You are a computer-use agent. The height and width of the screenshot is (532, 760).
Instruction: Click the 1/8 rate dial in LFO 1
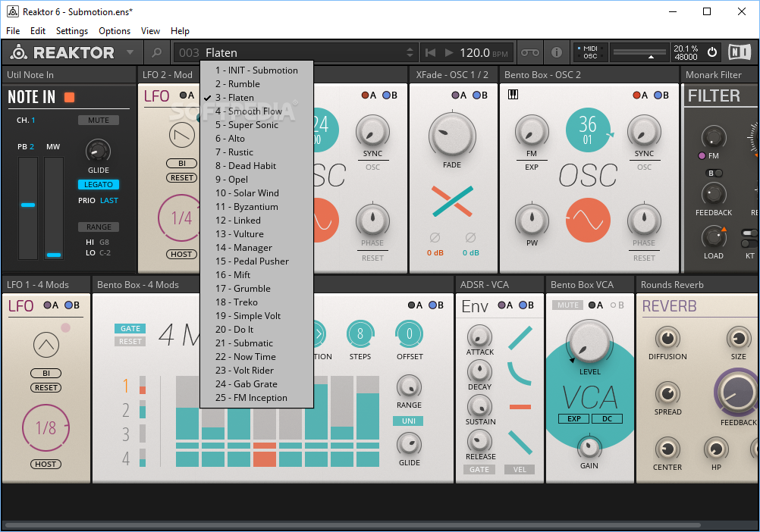pos(46,428)
